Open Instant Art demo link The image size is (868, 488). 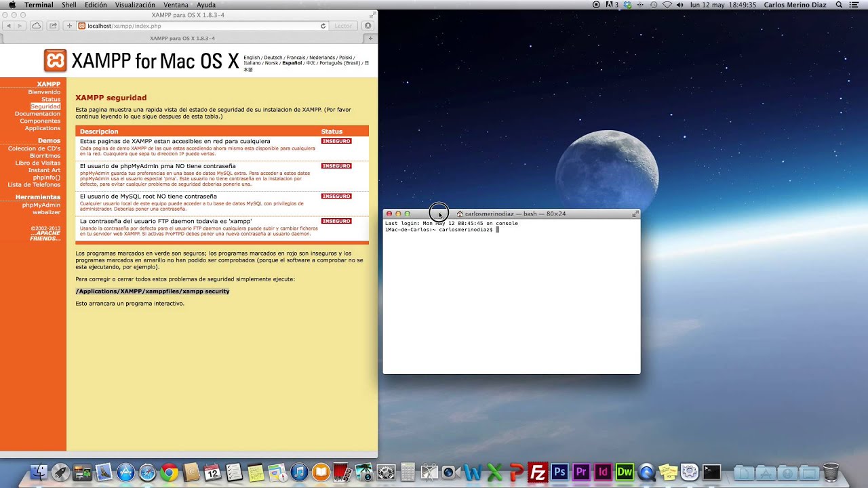click(44, 170)
